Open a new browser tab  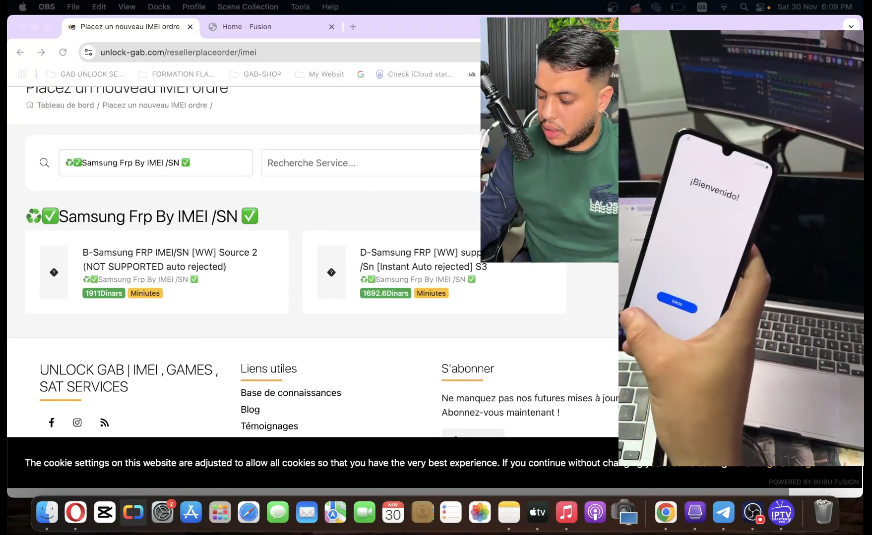coord(353,27)
